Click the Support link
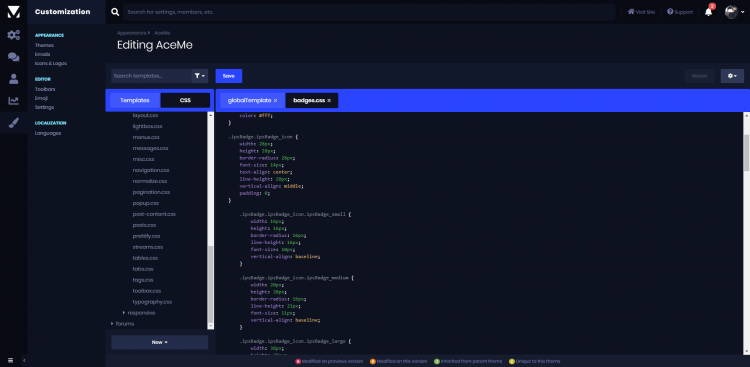 coord(680,12)
